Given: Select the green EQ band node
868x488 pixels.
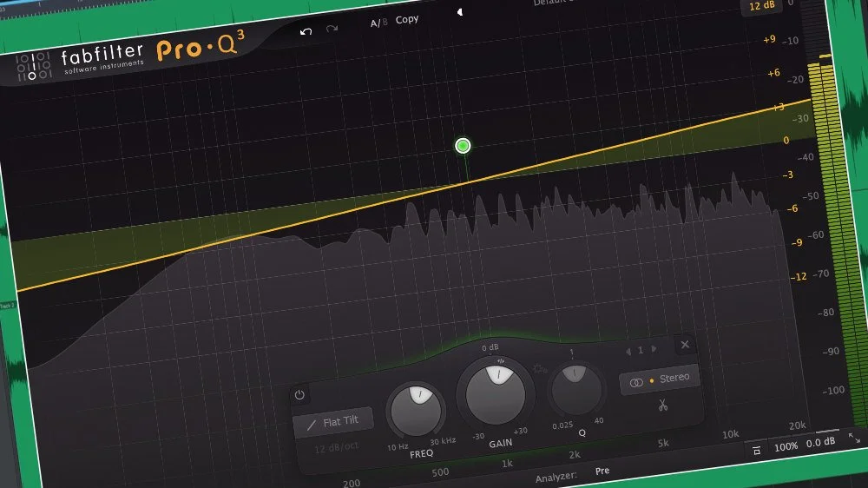Looking at the screenshot, I should [x=463, y=146].
